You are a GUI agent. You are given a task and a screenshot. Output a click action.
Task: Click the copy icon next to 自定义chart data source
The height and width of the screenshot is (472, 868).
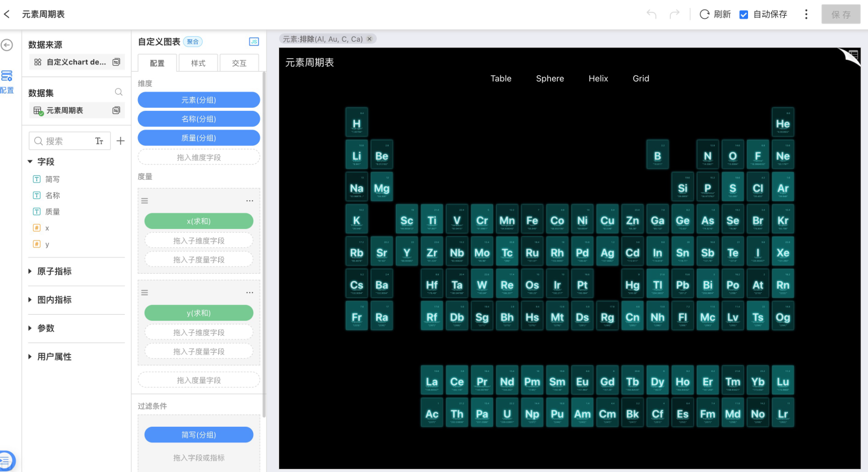[116, 62]
